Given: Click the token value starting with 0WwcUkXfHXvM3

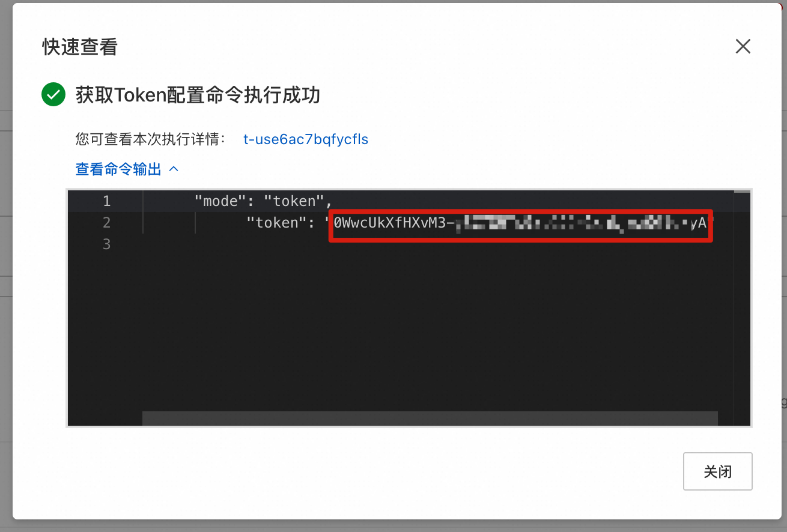Looking at the screenshot, I should [x=520, y=224].
